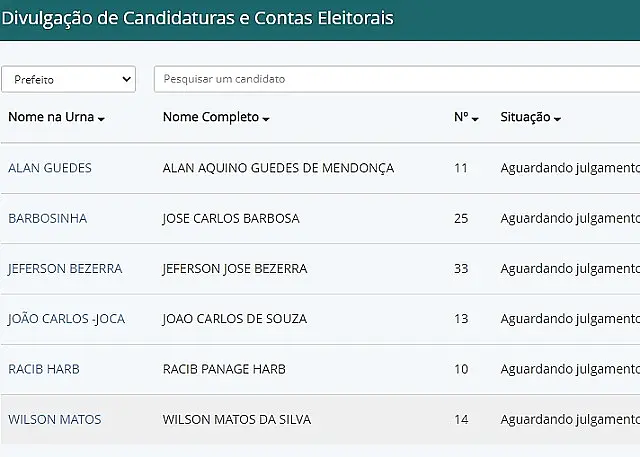The width and height of the screenshot is (640, 457).
Task: Open candidate WILSON MATOS
Action: pos(55,419)
